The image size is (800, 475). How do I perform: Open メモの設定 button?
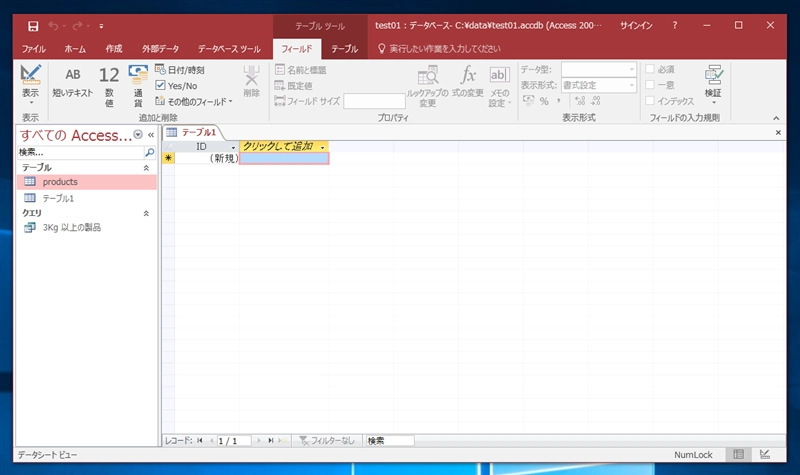click(499, 86)
